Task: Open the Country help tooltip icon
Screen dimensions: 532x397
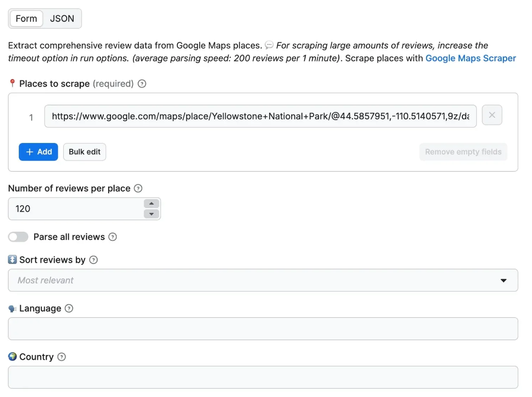Action: (62, 357)
